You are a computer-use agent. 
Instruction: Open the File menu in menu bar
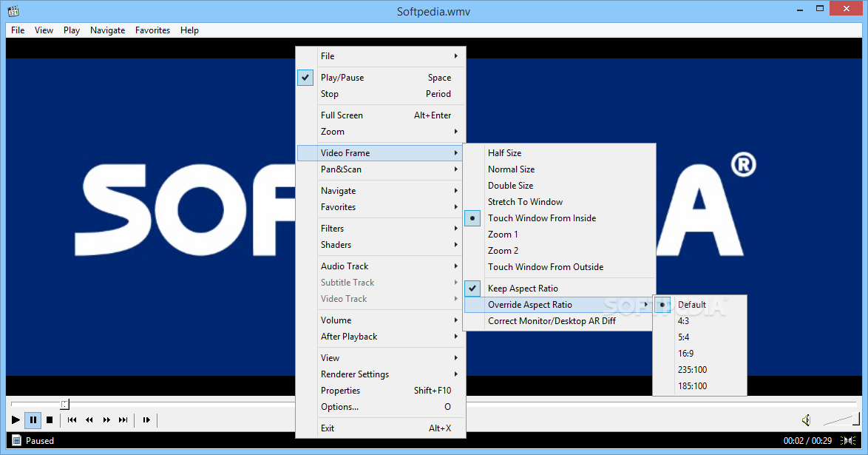[x=18, y=30]
